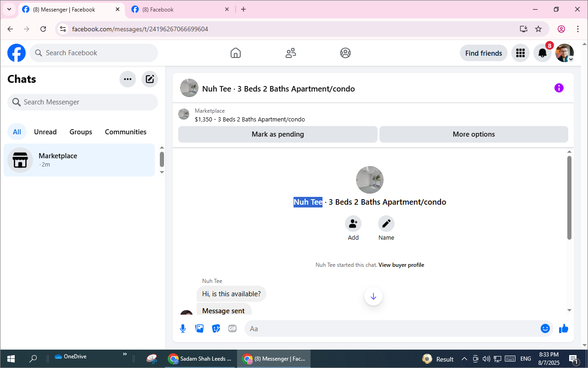Click the OneDrive taskbar item
This screenshot has height=368, width=588.
click(x=71, y=356)
